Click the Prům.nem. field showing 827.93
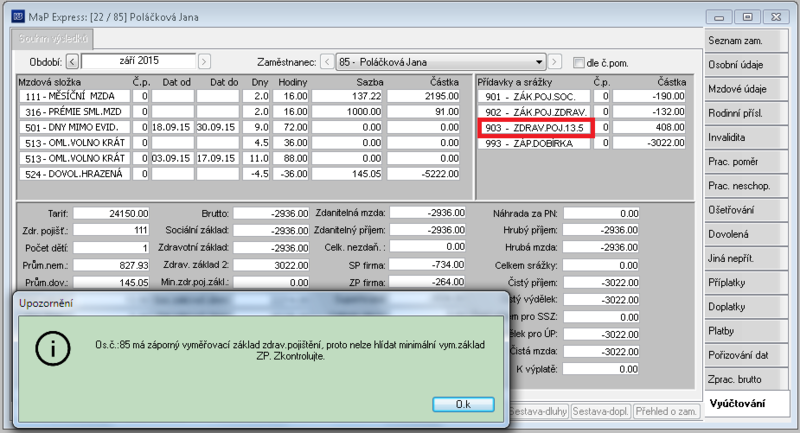Image resolution: width=800 pixels, height=433 pixels. click(x=111, y=265)
